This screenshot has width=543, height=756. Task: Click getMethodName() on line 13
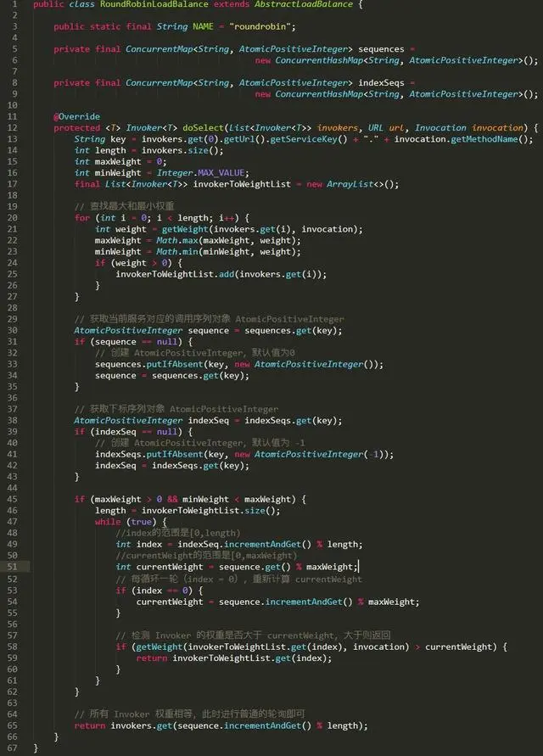tap(489, 139)
